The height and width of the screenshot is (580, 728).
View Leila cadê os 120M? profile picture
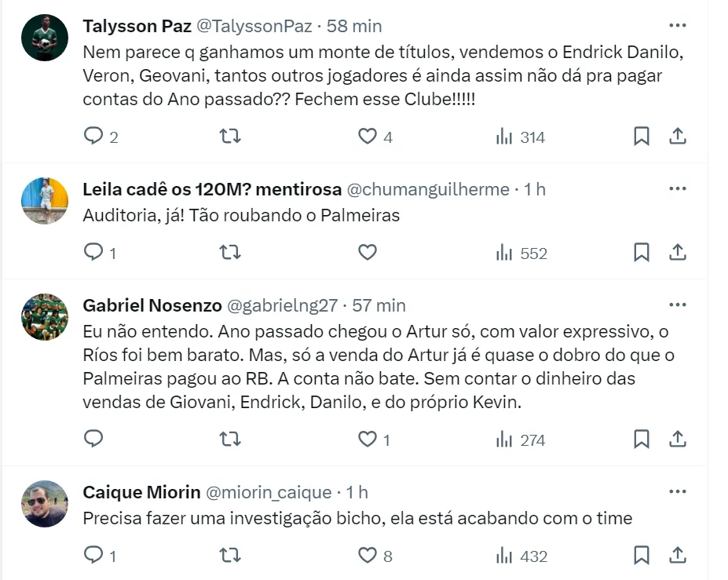(x=45, y=200)
